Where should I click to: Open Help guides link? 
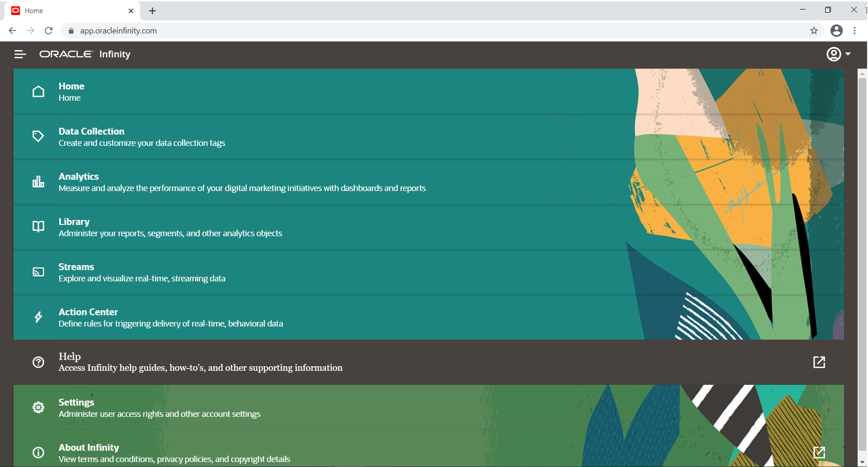tap(429, 362)
